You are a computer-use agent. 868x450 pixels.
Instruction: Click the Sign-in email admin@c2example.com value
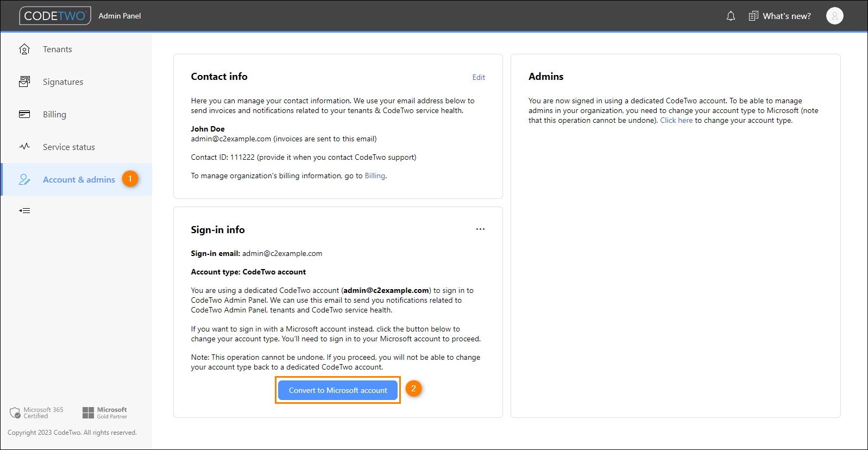282,253
